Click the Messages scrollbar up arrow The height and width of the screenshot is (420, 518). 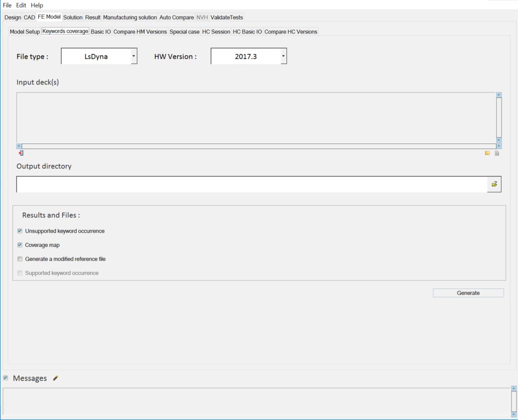513,388
